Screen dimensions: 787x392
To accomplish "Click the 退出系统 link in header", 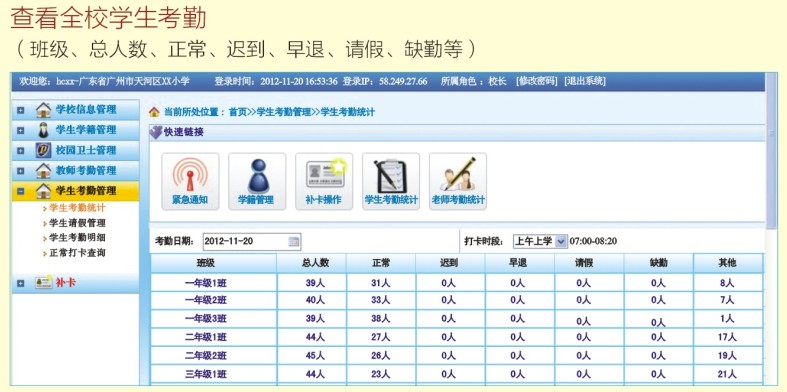I will 585,81.
